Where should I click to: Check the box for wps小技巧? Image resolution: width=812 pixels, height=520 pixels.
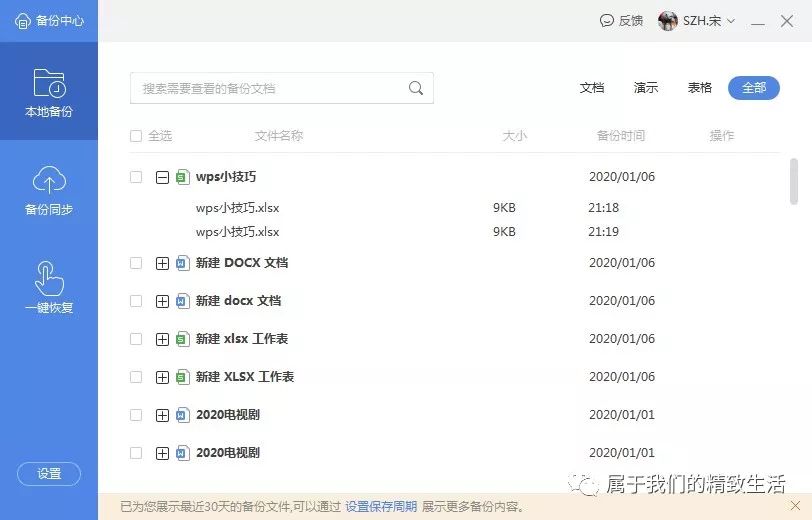point(136,177)
